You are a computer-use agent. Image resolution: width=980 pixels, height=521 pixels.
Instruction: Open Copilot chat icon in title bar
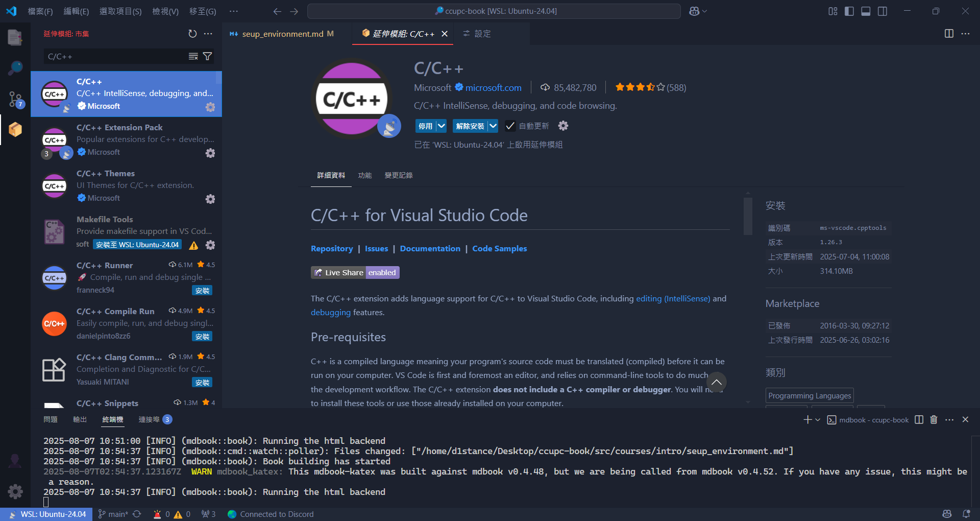[694, 11]
